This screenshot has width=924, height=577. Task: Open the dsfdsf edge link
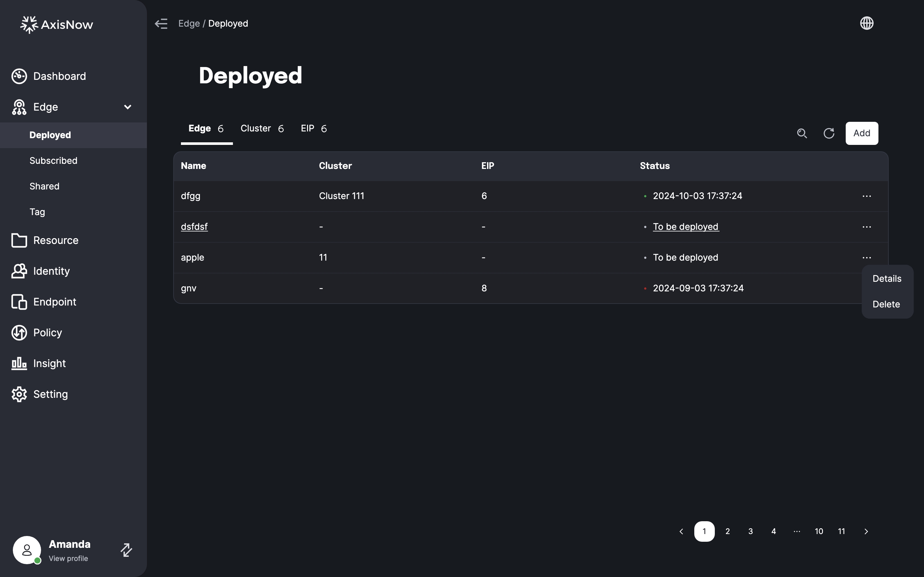[x=194, y=226]
